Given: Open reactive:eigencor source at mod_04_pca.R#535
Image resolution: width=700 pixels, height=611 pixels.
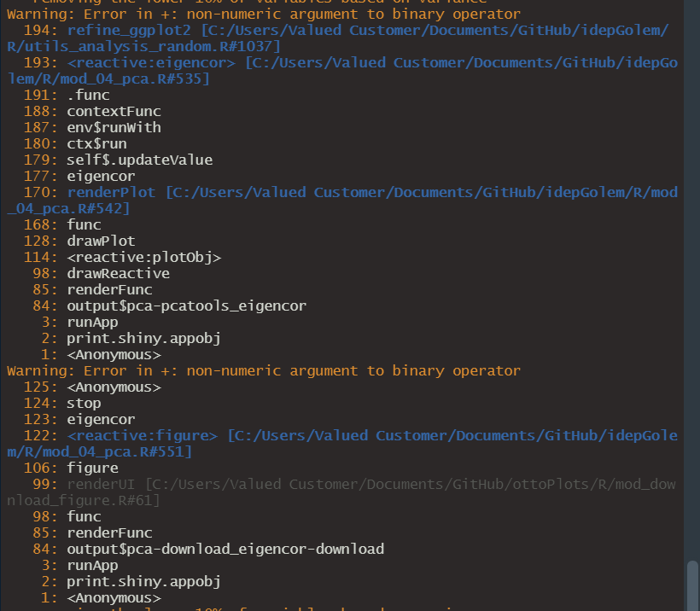Looking at the screenshot, I should (154, 62).
